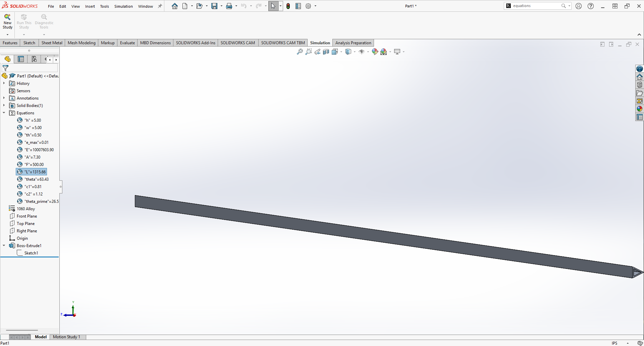Click the Rebuild traffic light icon
Image resolution: width=644 pixels, height=346 pixels.
pos(288,6)
